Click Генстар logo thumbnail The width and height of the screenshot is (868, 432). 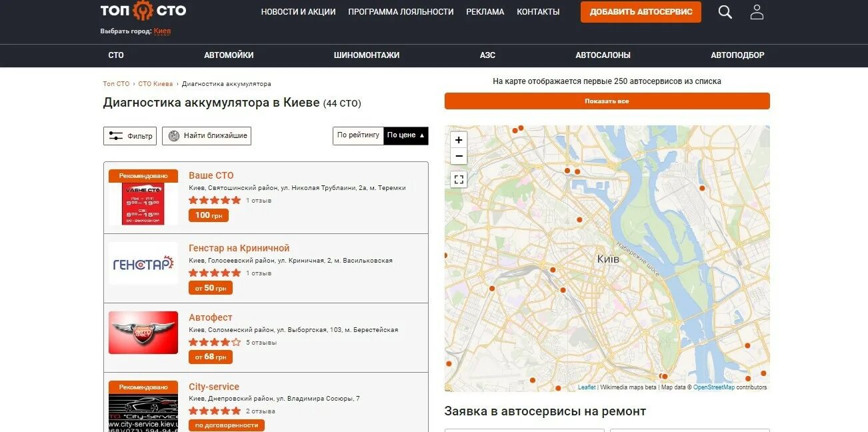pyautogui.click(x=143, y=263)
